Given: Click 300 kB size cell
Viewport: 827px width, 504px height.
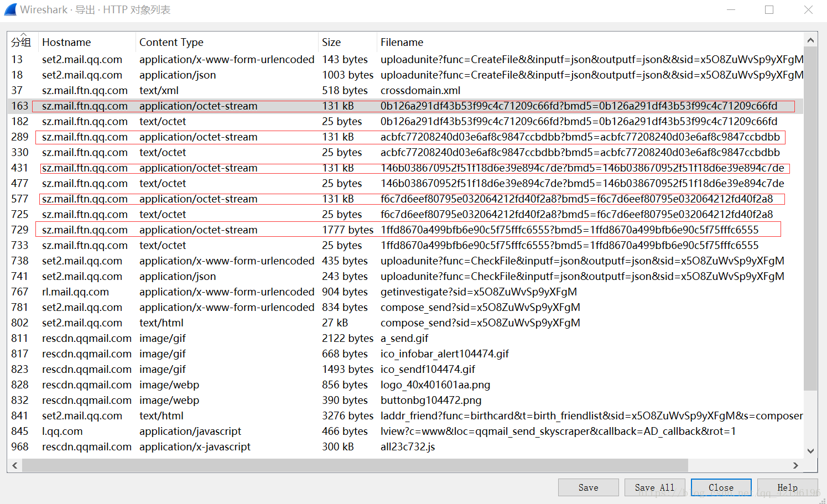Looking at the screenshot, I should click(x=338, y=446).
